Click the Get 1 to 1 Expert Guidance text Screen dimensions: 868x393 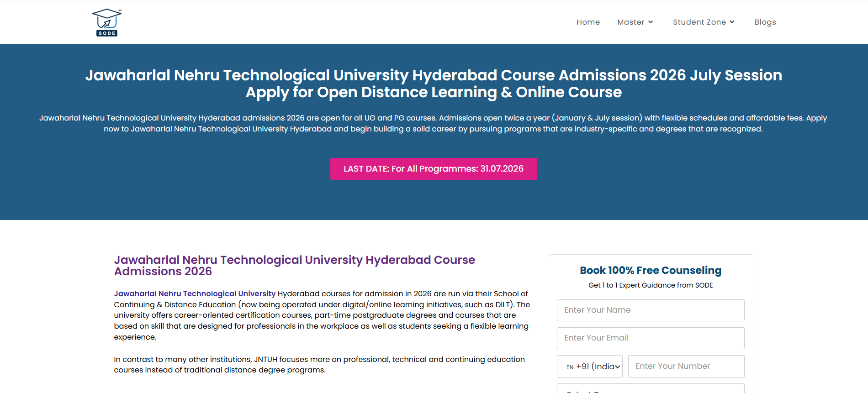(x=651, y=285)
